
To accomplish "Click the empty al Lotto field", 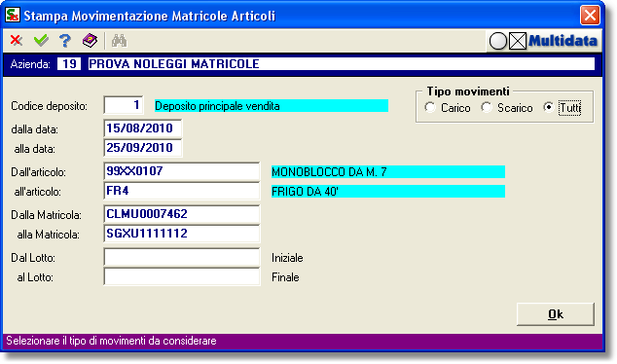I will (x=182, y=276).
